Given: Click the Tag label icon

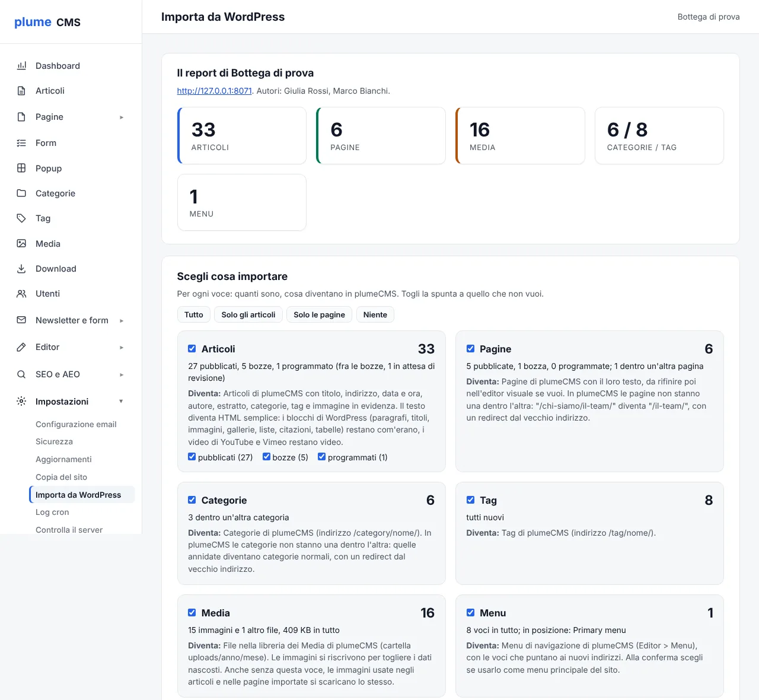Looking at the screenshot, I should (x=21, y=218).
